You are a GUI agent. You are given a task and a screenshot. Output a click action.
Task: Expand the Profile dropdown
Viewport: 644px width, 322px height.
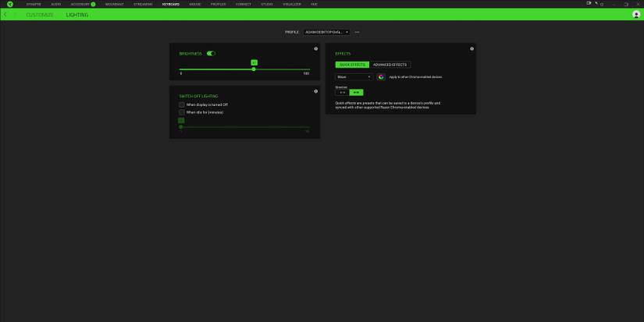(326, 32)
